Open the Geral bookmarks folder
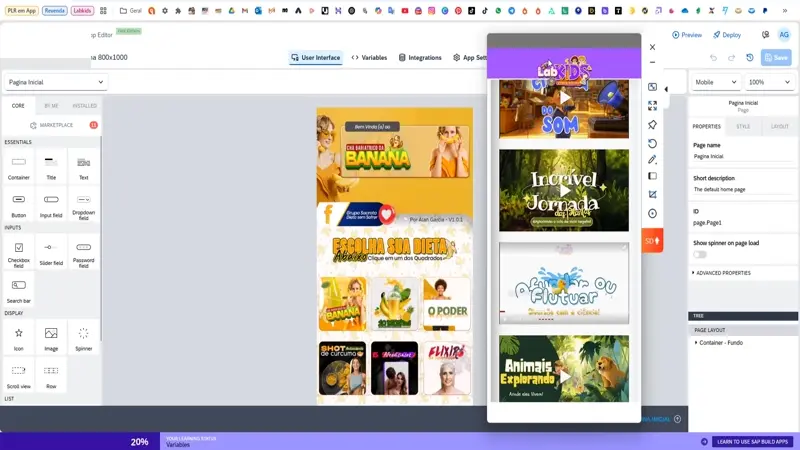The height and width of the screenshot is (450, 800). point(131,10)
